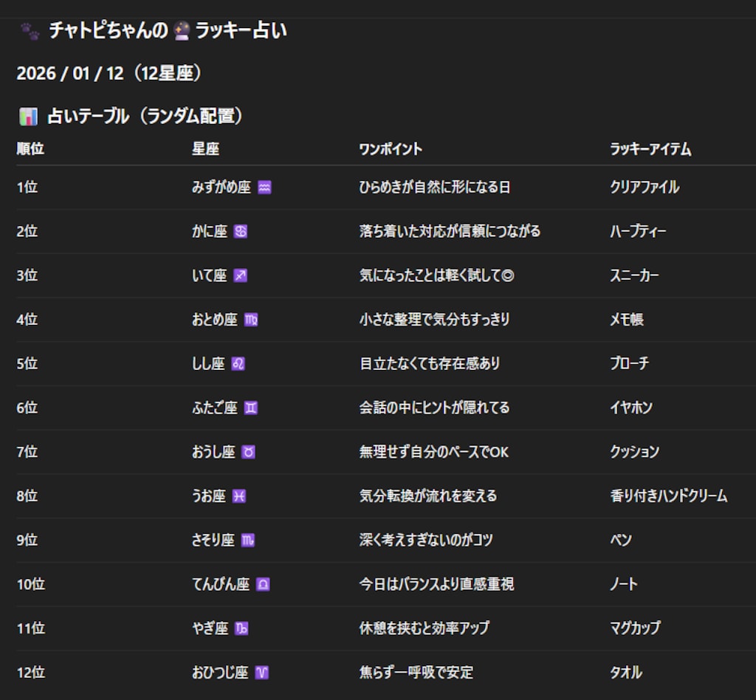Screen dimensions: 756x700
Task: Select the Taurus symbol beside おうし座
Action: point(248,452)
